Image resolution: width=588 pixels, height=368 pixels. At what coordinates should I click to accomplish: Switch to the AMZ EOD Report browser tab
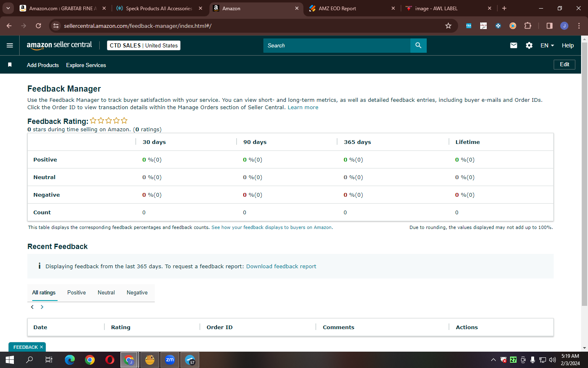point(352,8)
